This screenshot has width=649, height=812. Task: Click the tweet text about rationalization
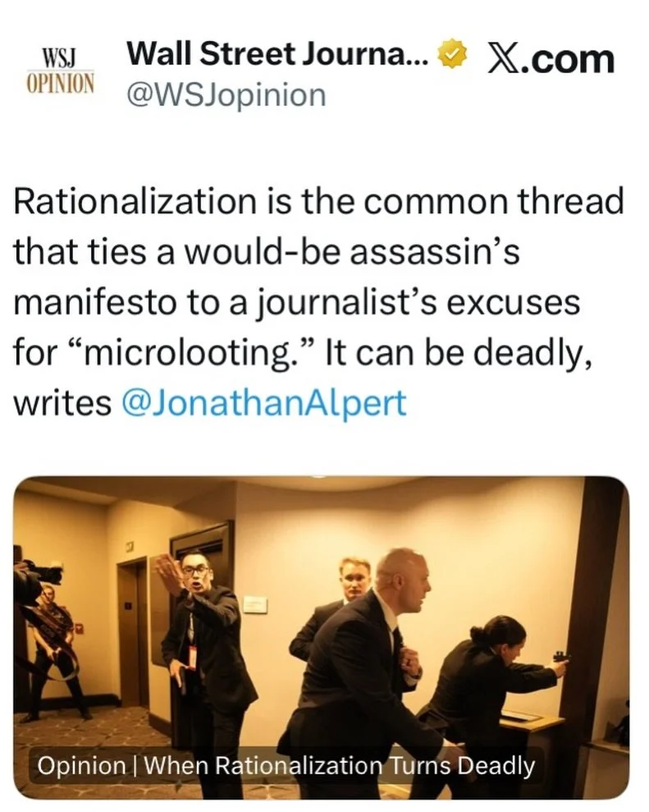(x=318, y=300)
